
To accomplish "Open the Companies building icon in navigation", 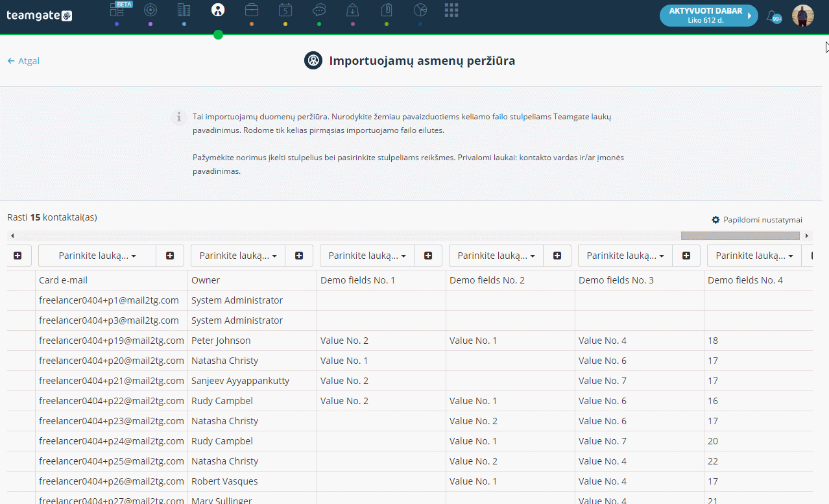I will pos(184,10).
